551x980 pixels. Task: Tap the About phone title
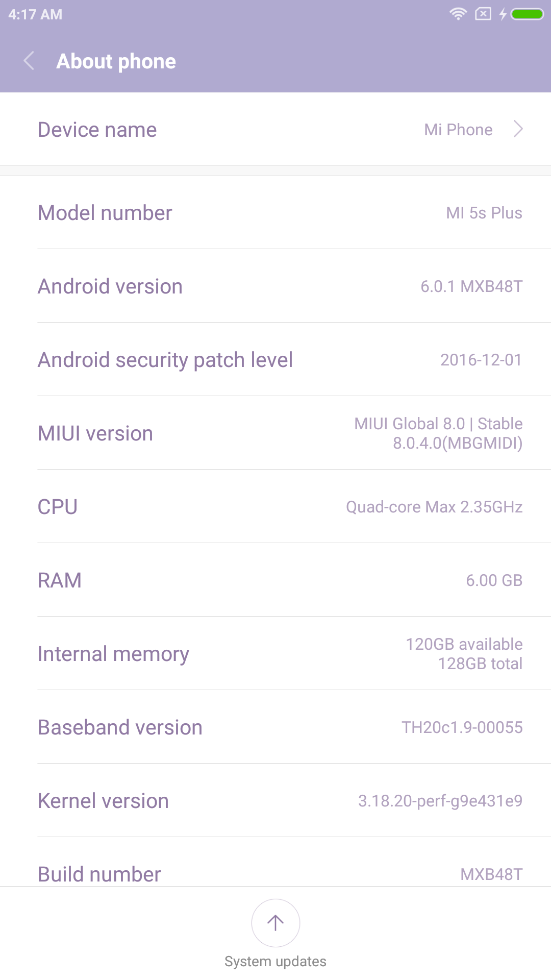[116, 61]
